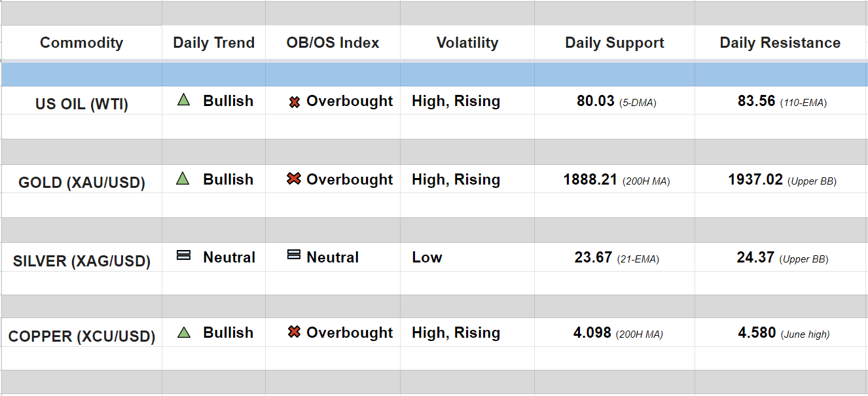The height and width of the screenshot is (396, 868).
Task: Select the US OIL (WTI) cell
Action: click(x=81, y=104)
